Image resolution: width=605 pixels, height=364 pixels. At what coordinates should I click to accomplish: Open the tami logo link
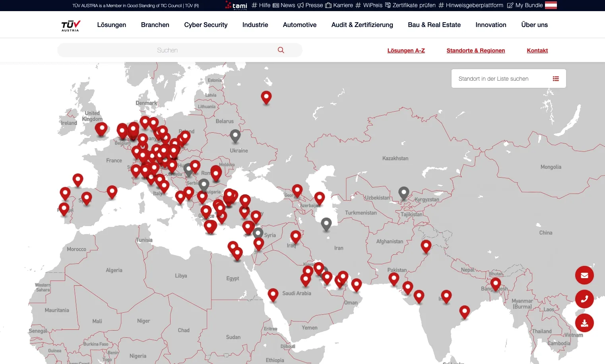click(x=236, y=5)
